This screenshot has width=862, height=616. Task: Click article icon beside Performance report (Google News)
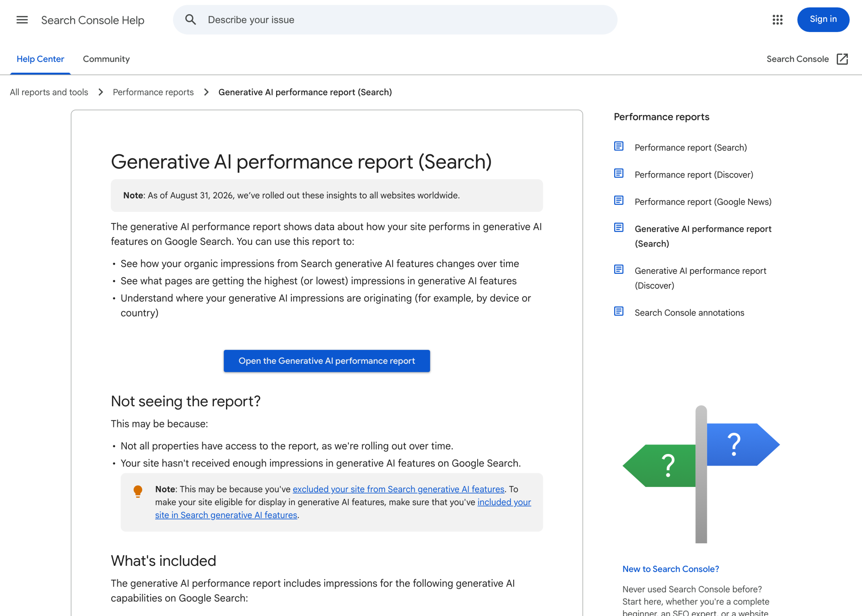(619, 200)
